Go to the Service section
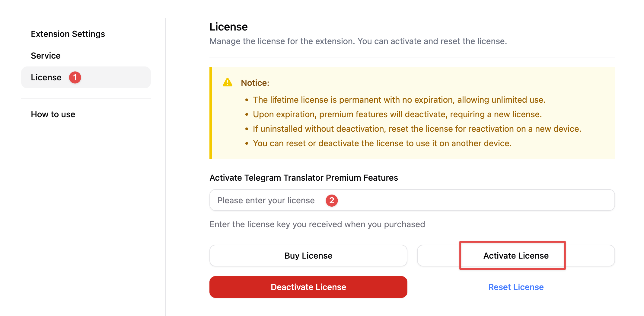This screenshot has width=644, height=316. coord(46,56)
